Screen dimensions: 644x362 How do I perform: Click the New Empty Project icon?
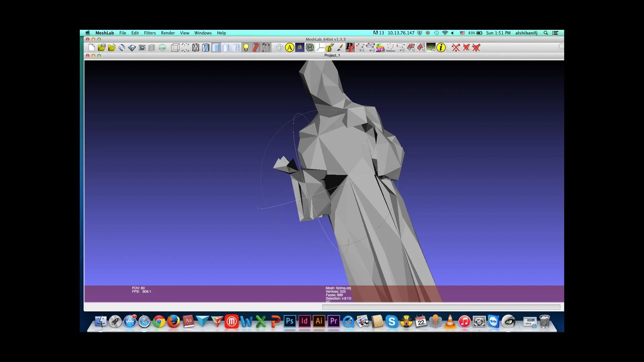(92, 48)
